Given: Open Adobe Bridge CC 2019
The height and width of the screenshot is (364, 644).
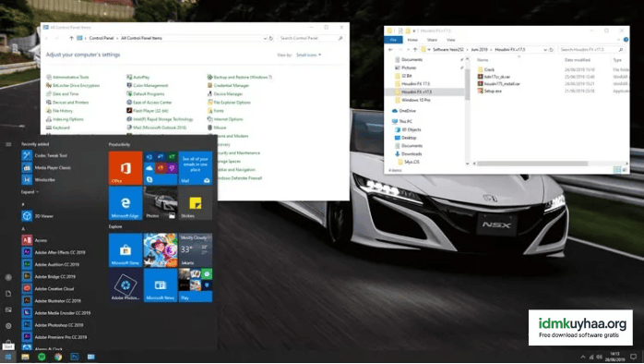Looking at the screenshot, I should click(x=49, y=277).
